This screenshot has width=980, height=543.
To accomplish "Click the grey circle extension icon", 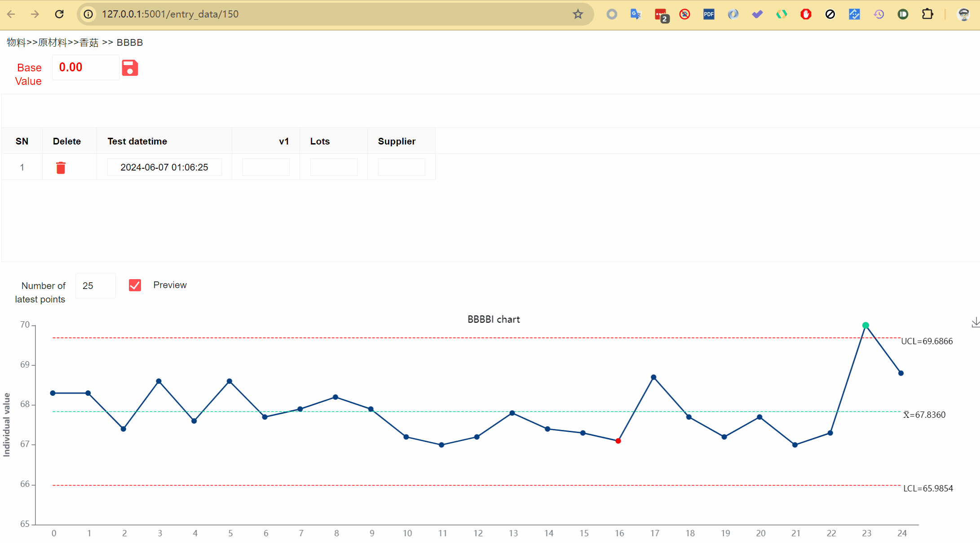I will [x=612, y=14].
